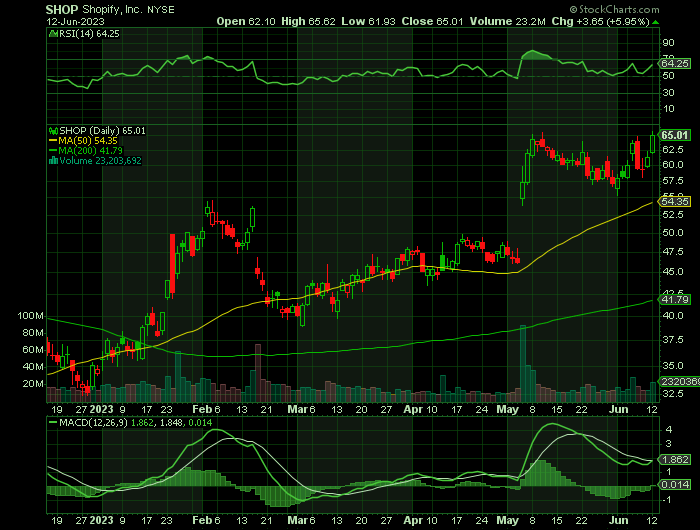Click the Volume 23,203,692 legend text
Screen dimensions: 700x530
(x=100, y=160)
